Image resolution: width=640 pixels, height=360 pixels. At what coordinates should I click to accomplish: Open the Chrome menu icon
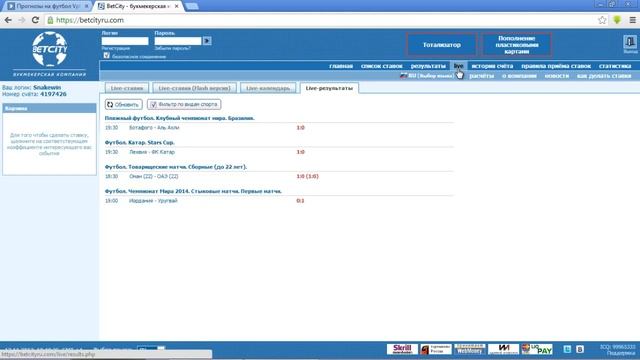click(632, 20)
